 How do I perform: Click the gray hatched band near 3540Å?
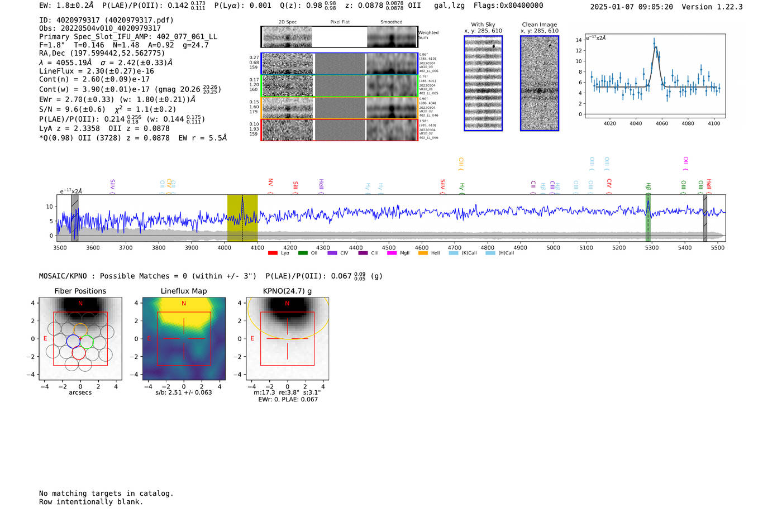(x=75, y=218)
